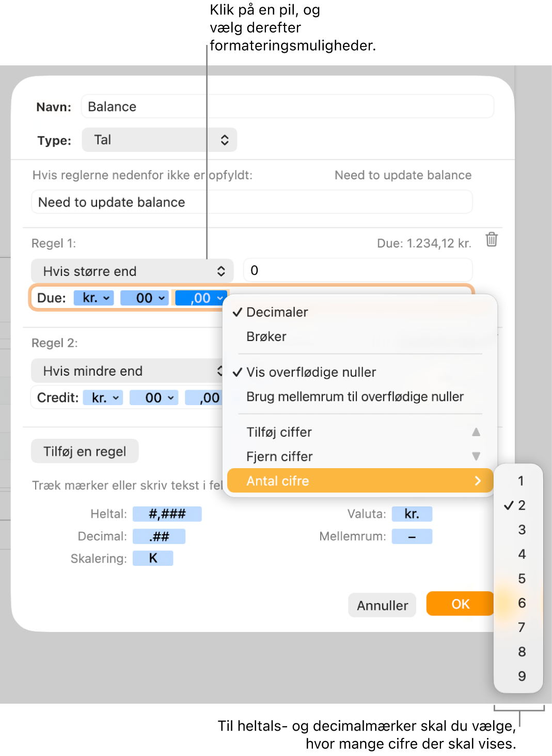Click the Regel 1 value field with 0
Image resolution: width=552 pixels, height=756 pixels.
358,270
